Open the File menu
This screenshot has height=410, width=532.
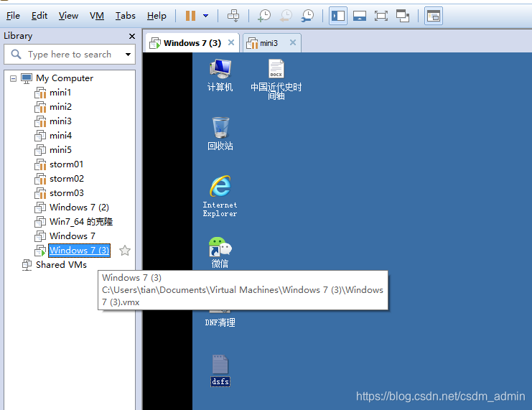click(13, 16)
